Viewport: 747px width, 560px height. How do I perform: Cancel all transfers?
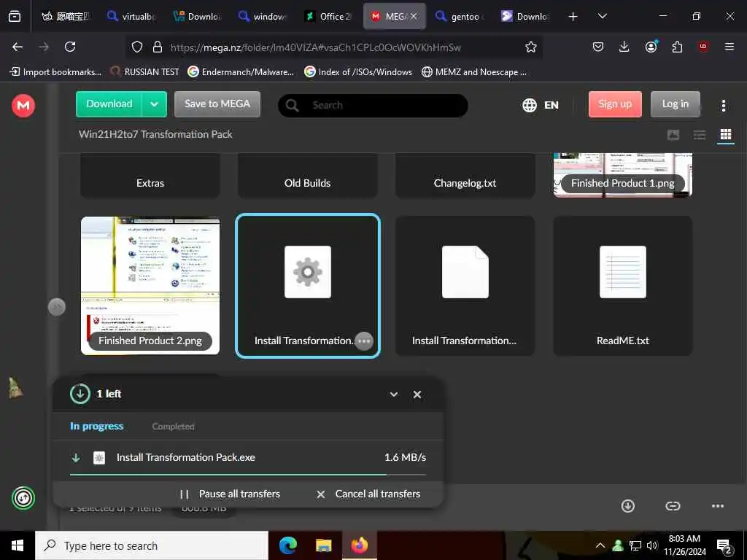coord(368,494)
